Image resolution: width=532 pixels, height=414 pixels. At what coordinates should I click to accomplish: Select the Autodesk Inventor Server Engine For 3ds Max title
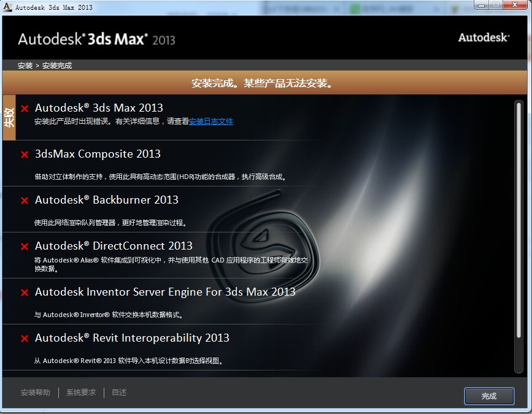165,292
